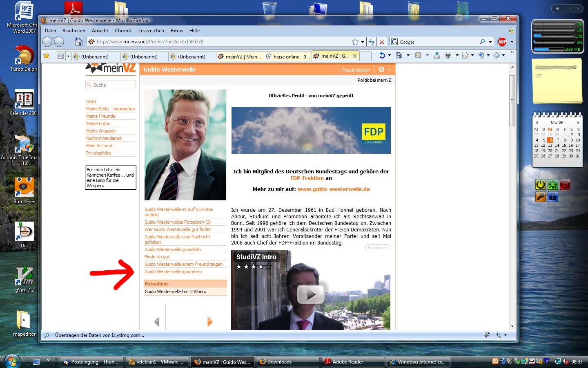Play the StudiVZ Intro video

(310, 294)
